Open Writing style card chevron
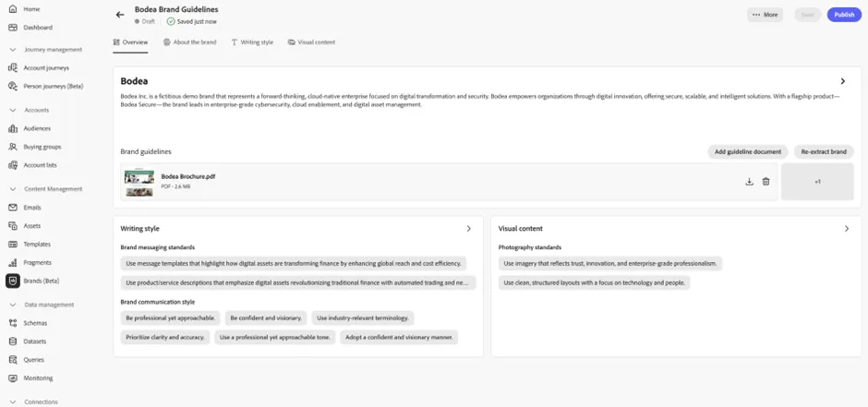Image resolution: width=868 pixels, height=407 pixels. pos(469,228)
